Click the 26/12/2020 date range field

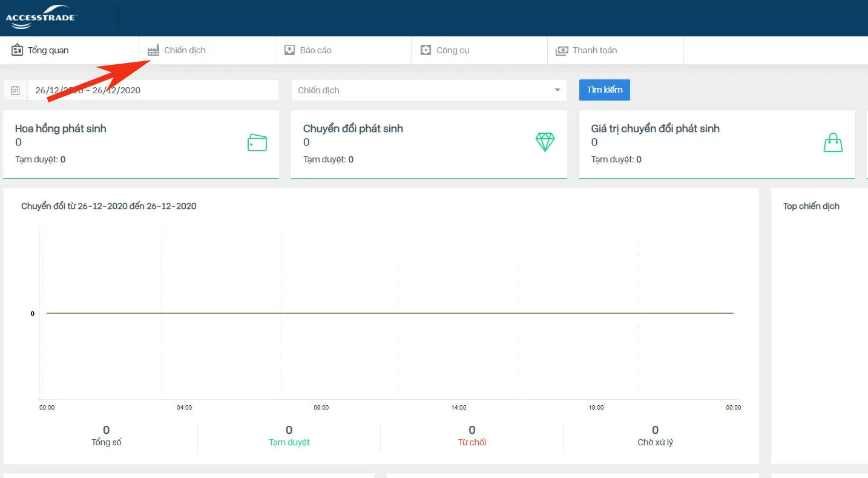coord(153,90)
